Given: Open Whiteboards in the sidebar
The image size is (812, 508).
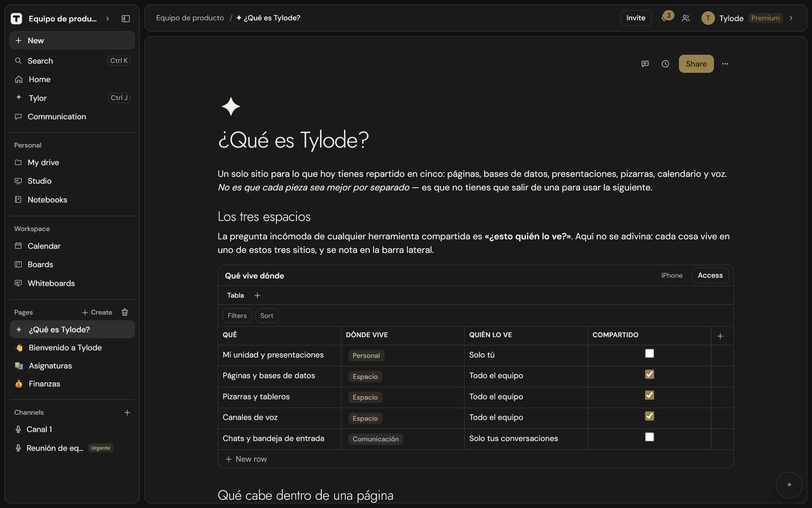Looking at the screenshot, I should (72, 283).
